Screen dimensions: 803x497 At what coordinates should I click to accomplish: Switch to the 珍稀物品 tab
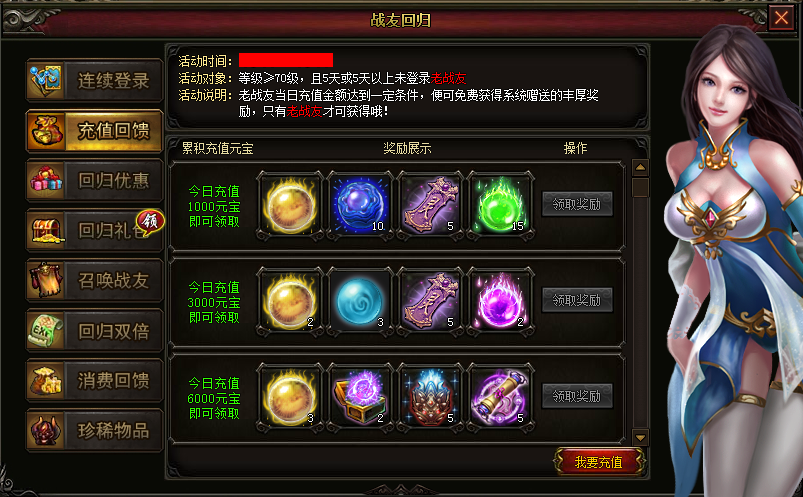(x=95, y=430)
